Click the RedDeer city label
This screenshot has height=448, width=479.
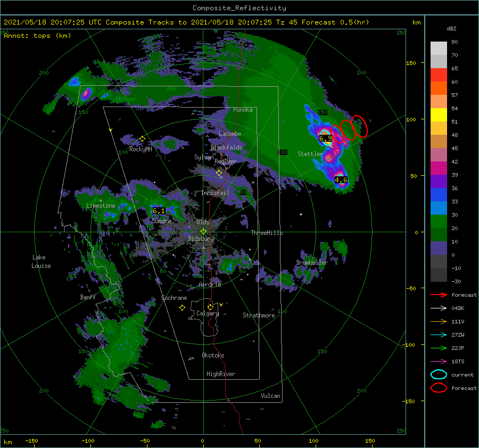coord(226,161)
